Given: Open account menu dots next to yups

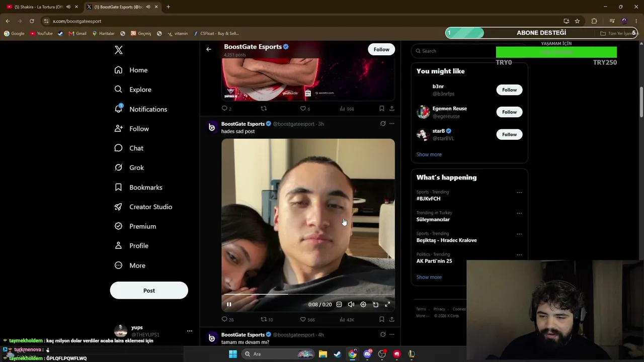Looking at the screenshot, I should coord(190,331).
